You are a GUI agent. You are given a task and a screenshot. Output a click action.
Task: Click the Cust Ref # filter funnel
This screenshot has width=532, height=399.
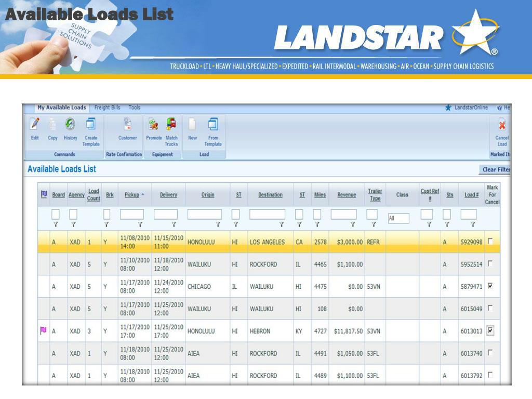429,224
